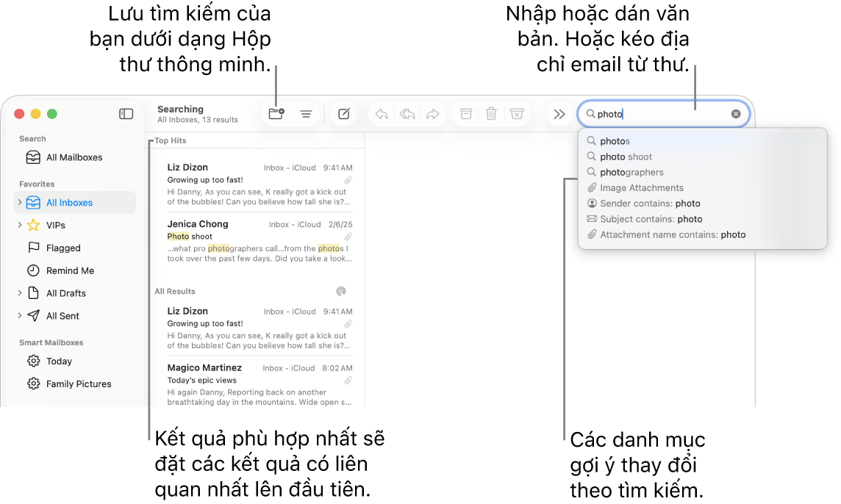
Task: Show more toolbar items chevron
Action: coord(559,114)
